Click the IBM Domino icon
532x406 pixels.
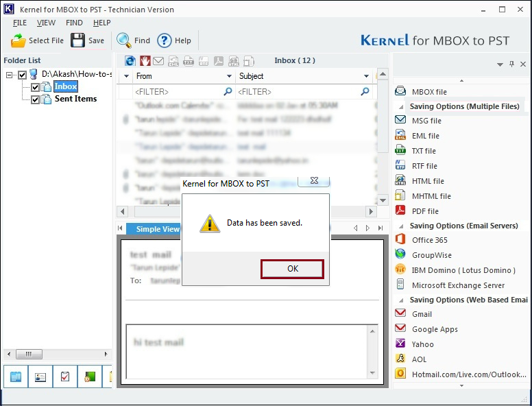tap(400, 270)
